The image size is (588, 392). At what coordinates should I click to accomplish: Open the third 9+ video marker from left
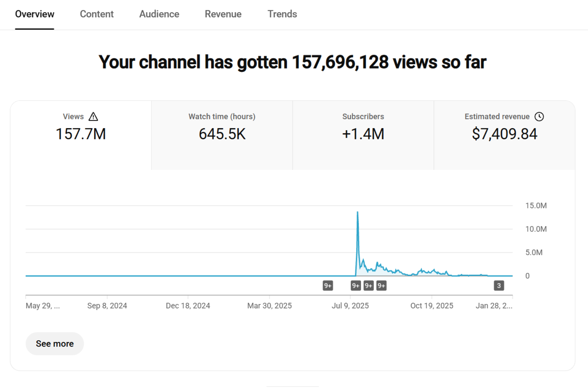[x=368, y=286]
